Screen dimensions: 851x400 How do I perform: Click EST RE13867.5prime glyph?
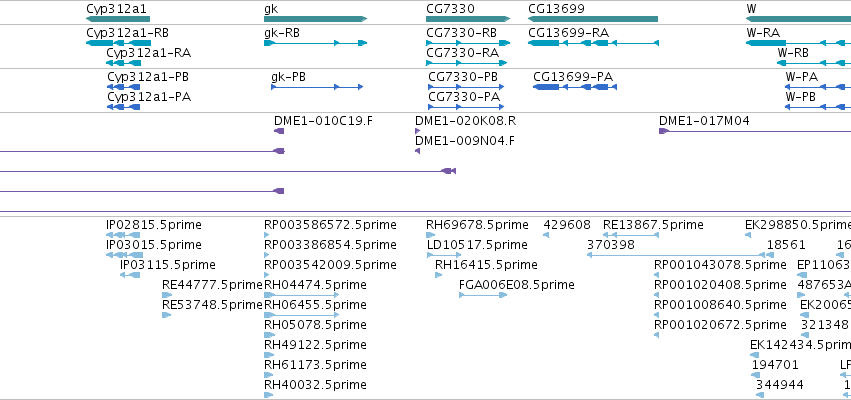[x=631, y=235]
